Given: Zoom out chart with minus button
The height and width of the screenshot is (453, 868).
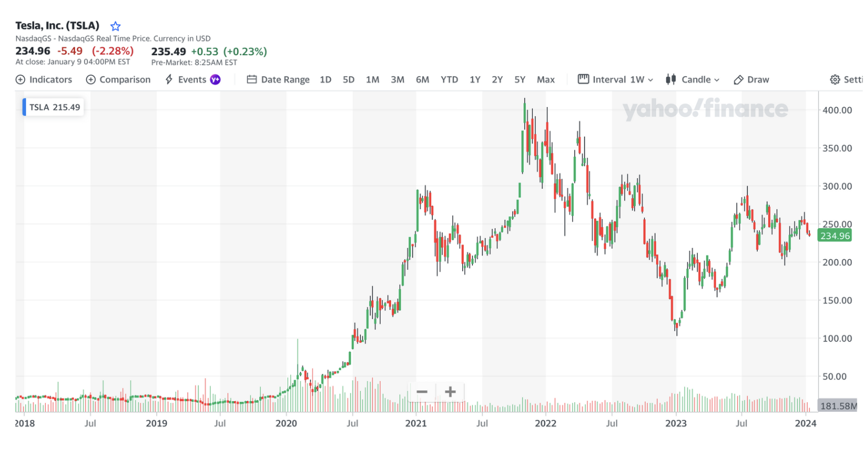Looking at the screenshot, I should [x=422, y=392].
